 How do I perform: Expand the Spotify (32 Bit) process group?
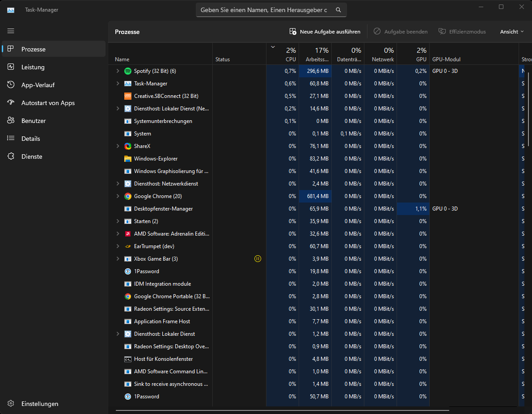pos(118,71)
